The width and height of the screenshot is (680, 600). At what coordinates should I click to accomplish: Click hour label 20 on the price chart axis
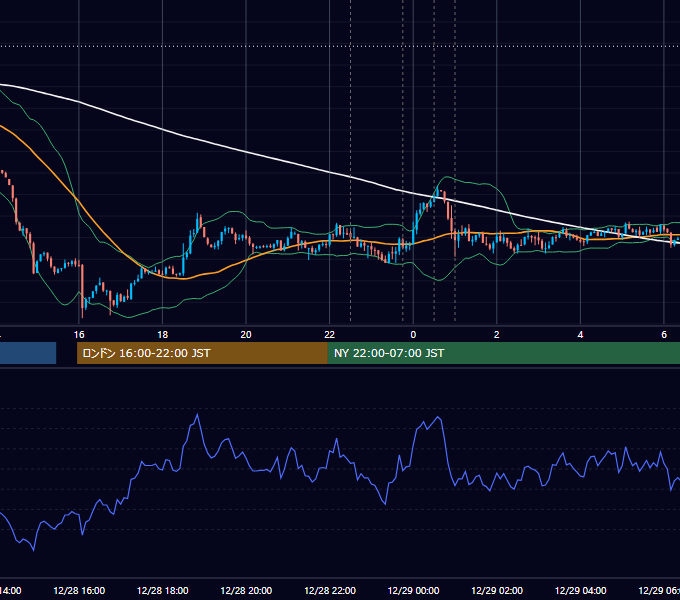[246, 335]
